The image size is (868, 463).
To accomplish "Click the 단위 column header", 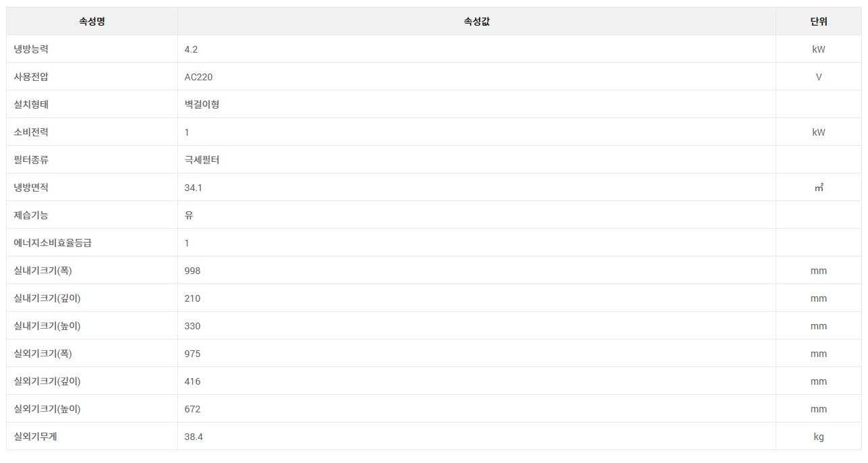I will point(819,21).
